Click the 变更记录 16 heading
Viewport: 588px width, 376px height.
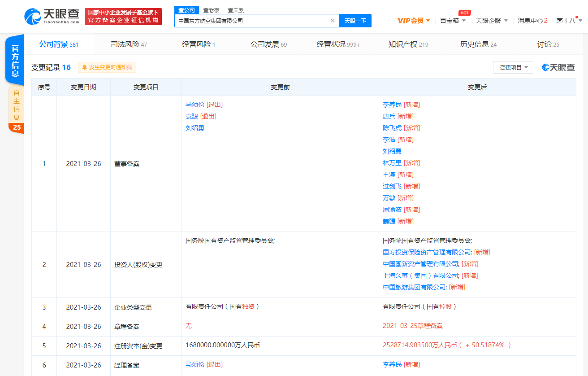click(51, 67)
